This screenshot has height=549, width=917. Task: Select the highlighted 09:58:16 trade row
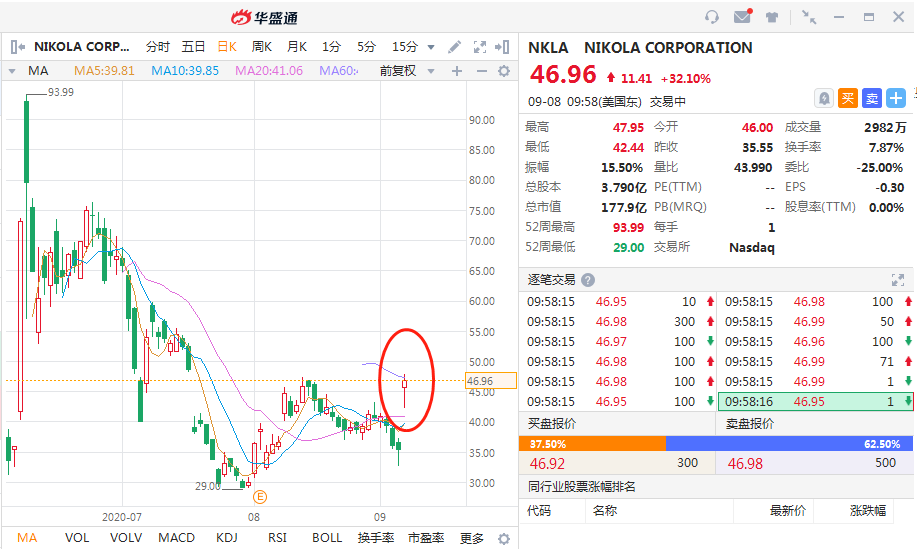point(815,402)
